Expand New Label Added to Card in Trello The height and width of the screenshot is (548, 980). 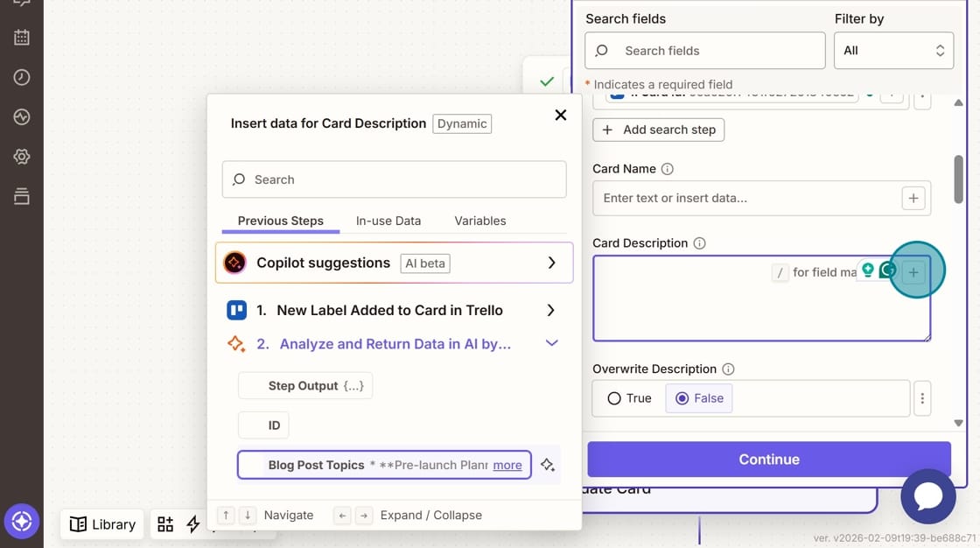point(550,310)
